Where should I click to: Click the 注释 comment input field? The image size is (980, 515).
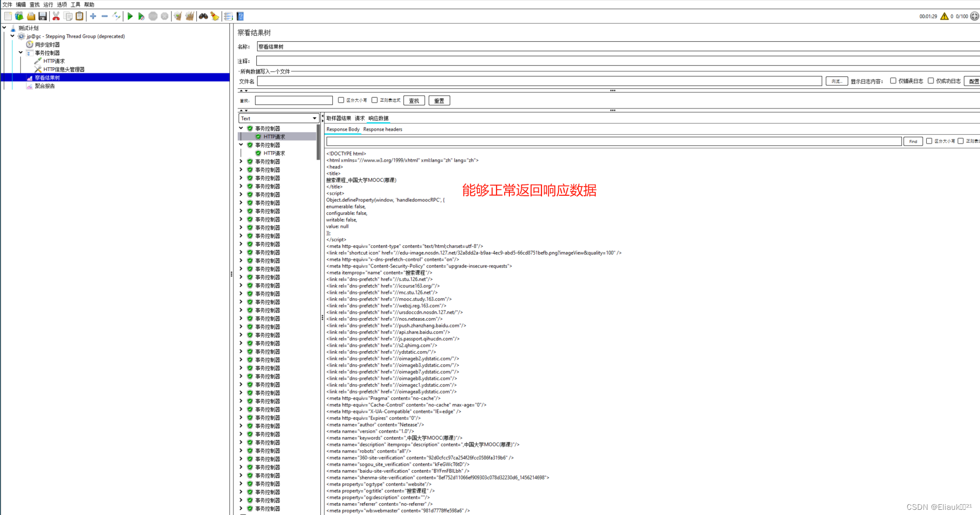click(618, 61)
